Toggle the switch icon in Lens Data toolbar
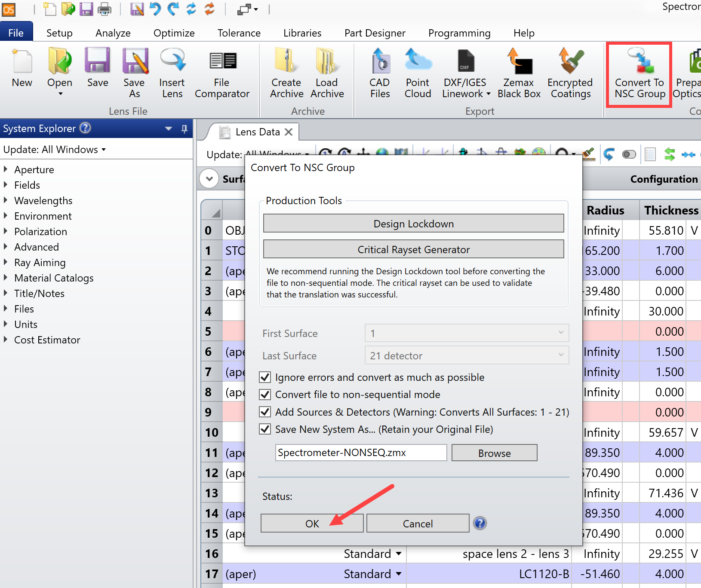This screenshot has width=701, height=588. coord(629,154)
